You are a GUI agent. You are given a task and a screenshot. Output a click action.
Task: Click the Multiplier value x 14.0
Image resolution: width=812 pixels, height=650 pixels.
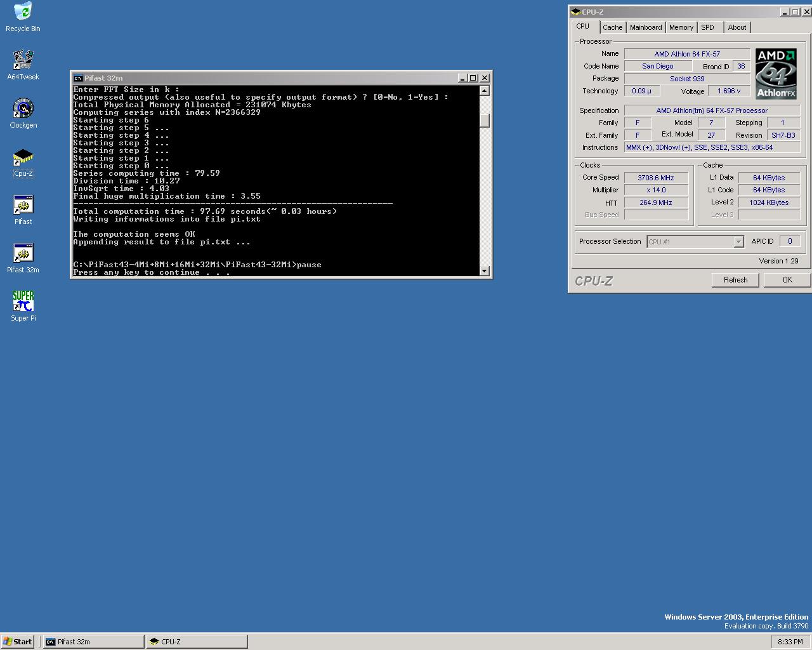[656, 190]
